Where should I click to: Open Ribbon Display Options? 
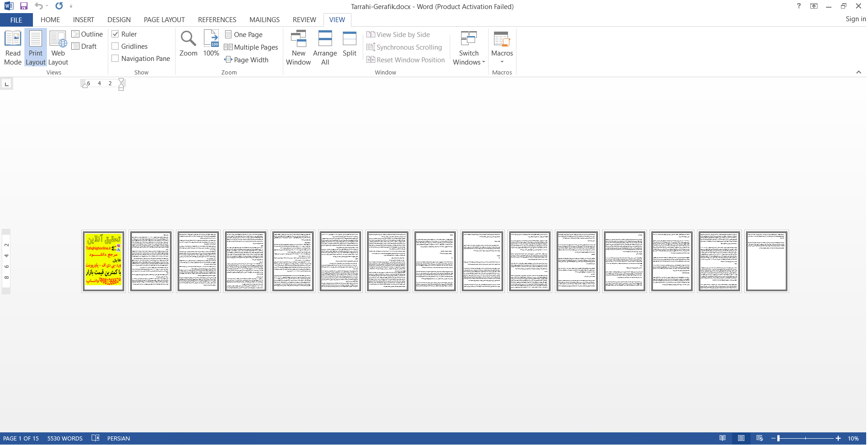[814, 6]
